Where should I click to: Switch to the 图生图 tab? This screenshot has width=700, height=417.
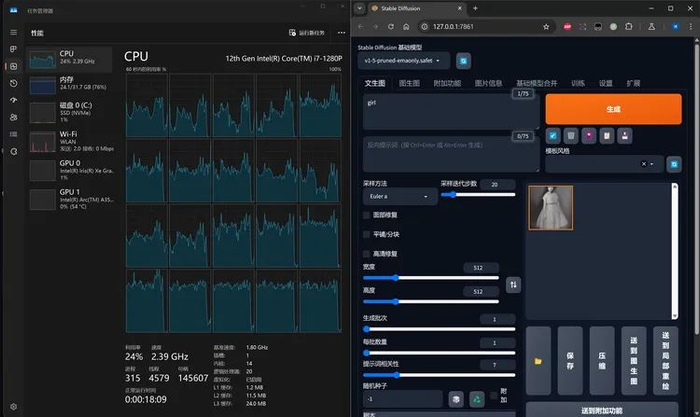pyautogui.click(x=409, y=83)
